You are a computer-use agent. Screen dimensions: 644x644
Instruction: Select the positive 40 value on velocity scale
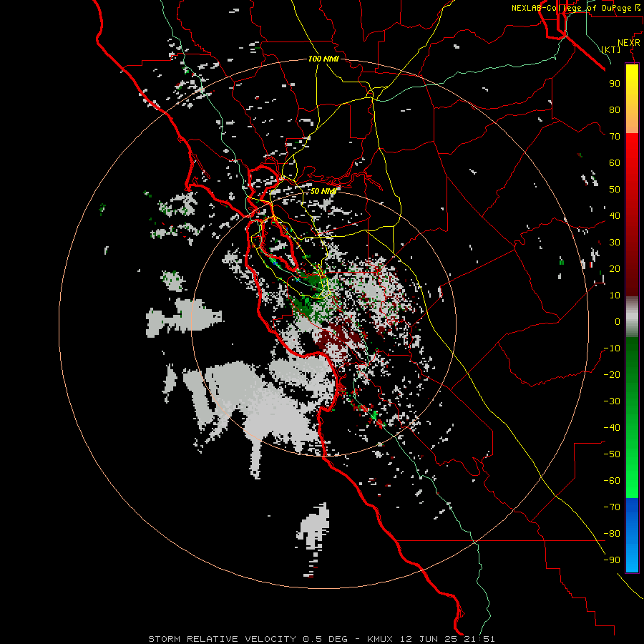615,215
